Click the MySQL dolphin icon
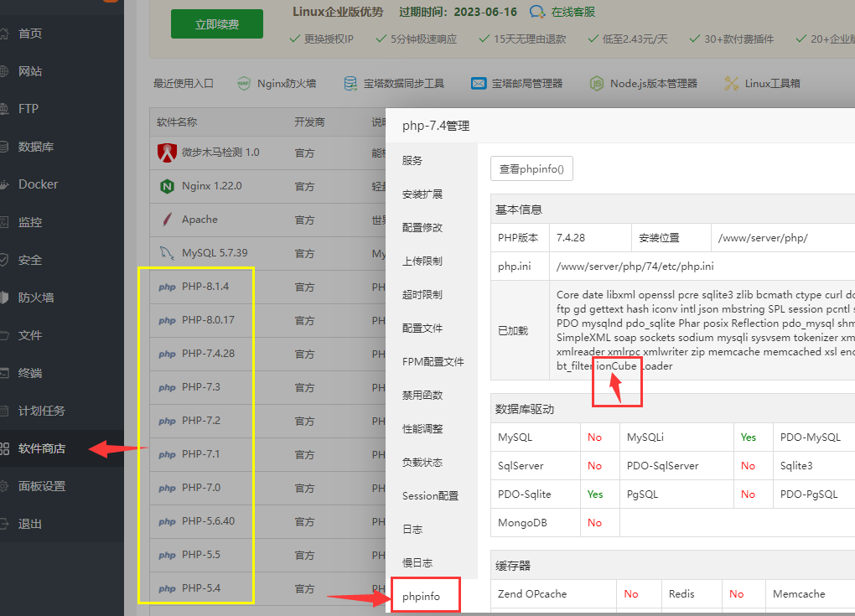 pos(167,253)
